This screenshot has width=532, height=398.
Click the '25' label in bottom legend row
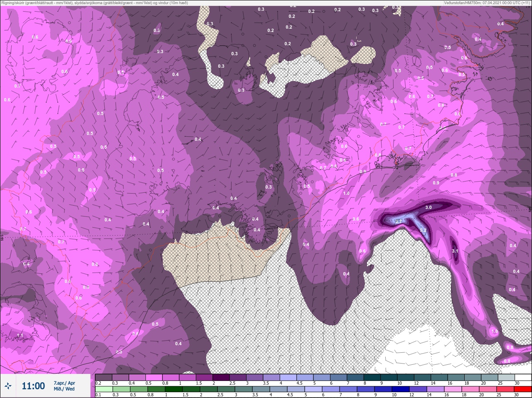pyautogui.click(x=499, y=395)
